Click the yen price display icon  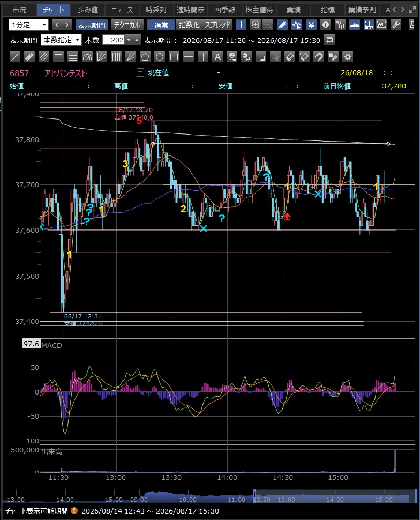[x=311, y=25]
